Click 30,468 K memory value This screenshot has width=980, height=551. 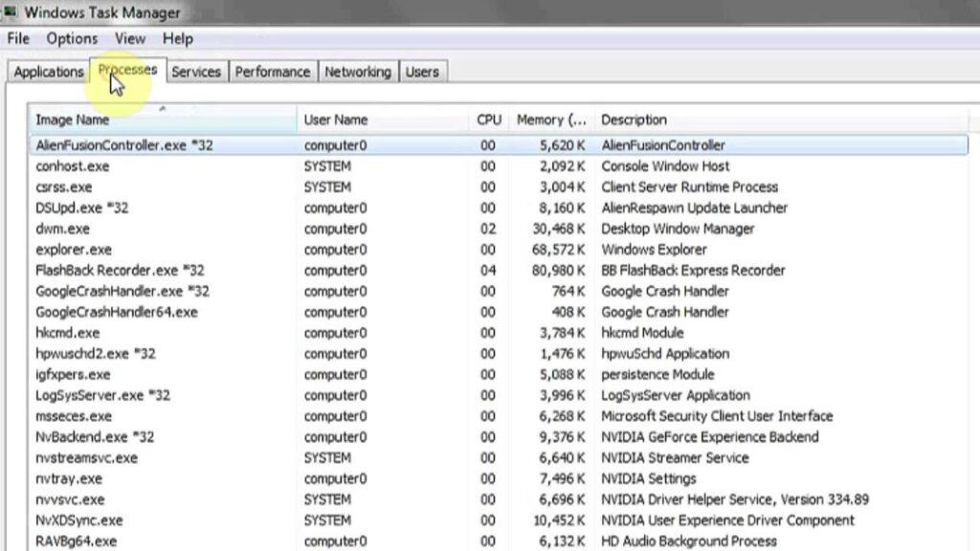[559, 229]
